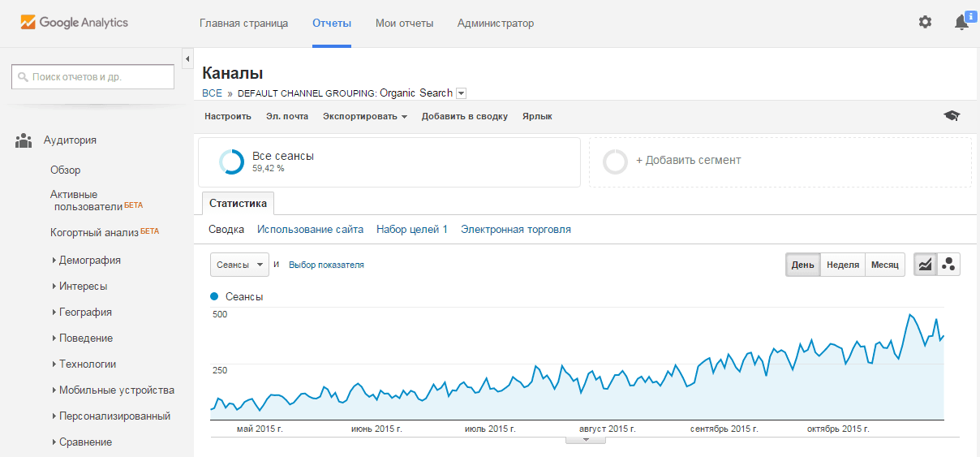Switch to motion chart bubbles icon
This screenshot has width=980, height=457.
click(x=948, y=265)
